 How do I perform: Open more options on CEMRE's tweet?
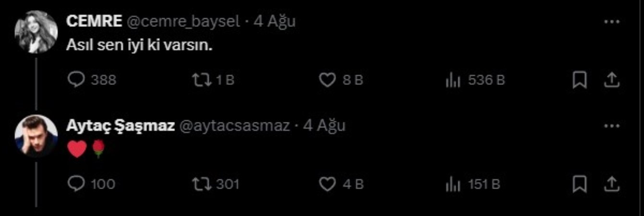point(611,22)
